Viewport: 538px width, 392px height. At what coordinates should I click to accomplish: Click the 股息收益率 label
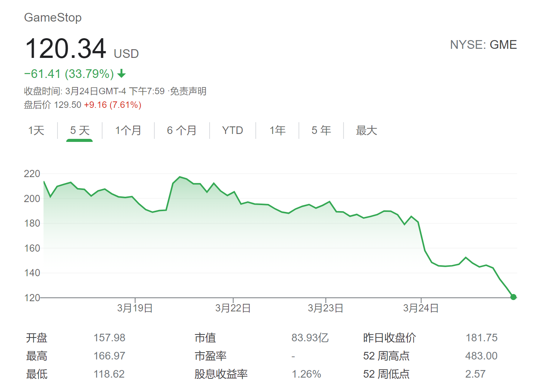click(221, 374)
